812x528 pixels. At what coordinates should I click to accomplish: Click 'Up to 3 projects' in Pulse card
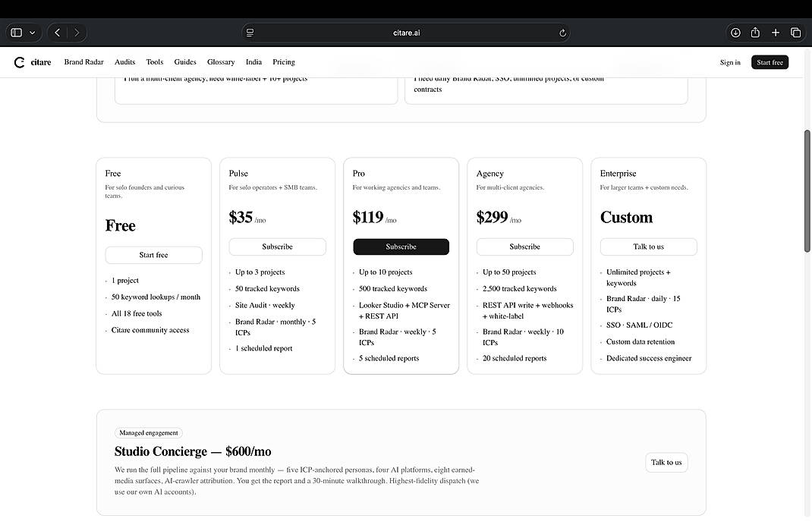[260, 272]
